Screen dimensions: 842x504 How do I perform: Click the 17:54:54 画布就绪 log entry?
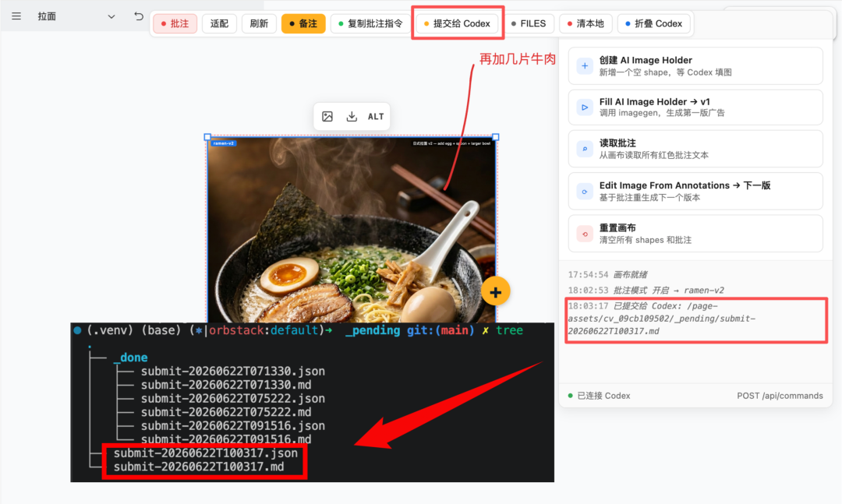(x=608, y=275)
